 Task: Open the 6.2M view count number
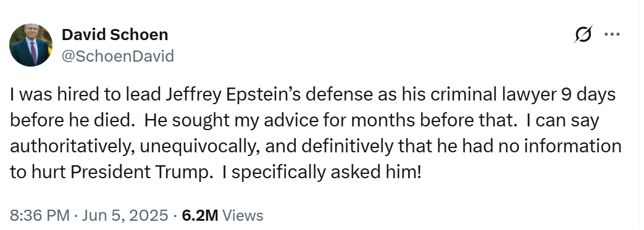(200, 215)
